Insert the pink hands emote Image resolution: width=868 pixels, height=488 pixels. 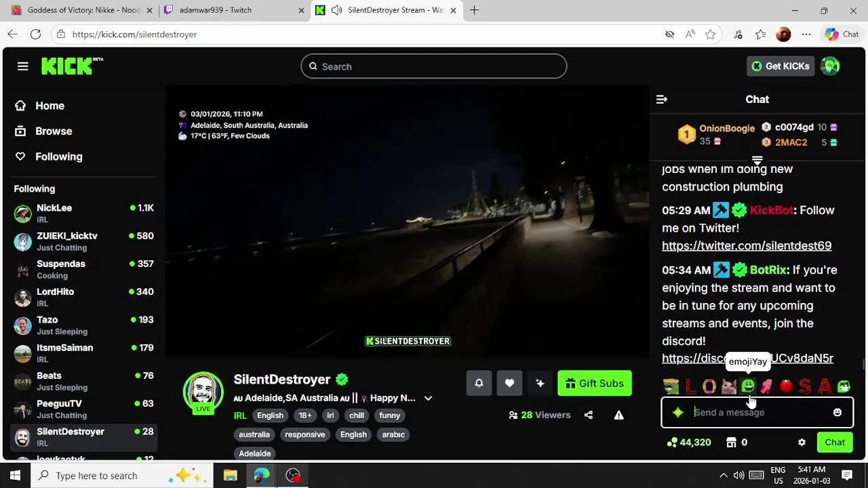coord(766,386)
